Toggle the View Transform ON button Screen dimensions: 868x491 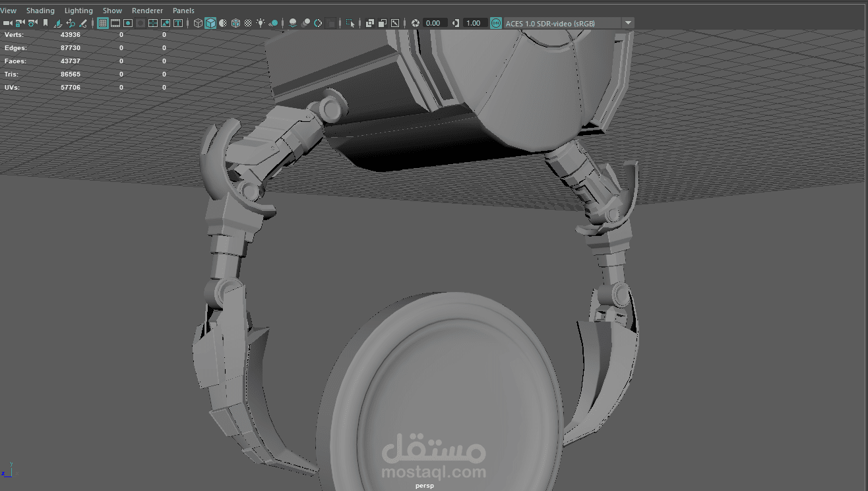(x=496, y=23)
